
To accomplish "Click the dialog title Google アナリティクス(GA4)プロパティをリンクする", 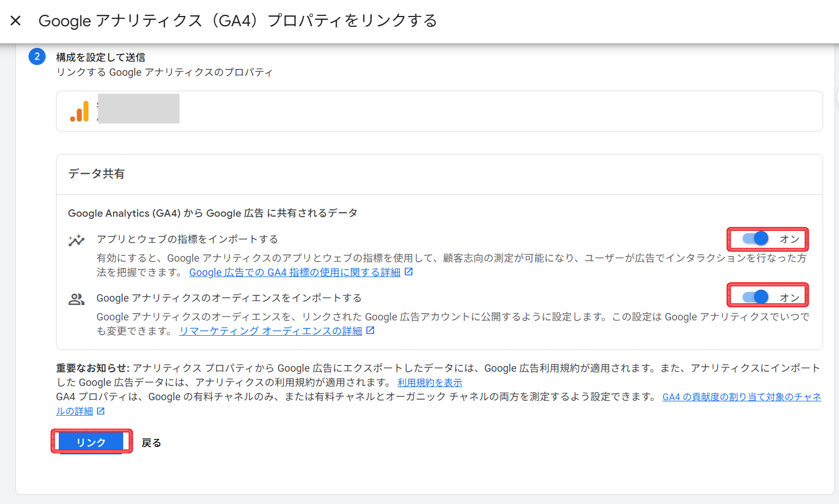I will tap(238, 21).
